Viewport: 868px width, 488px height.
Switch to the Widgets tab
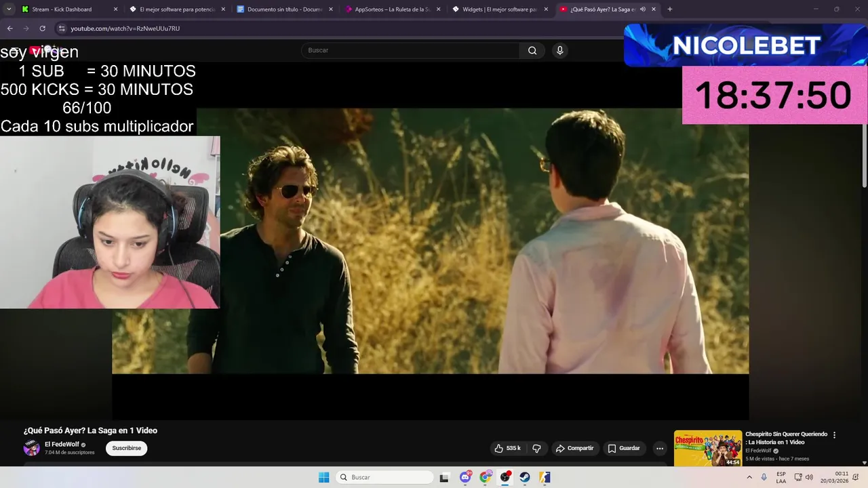[x=500, y=9]
